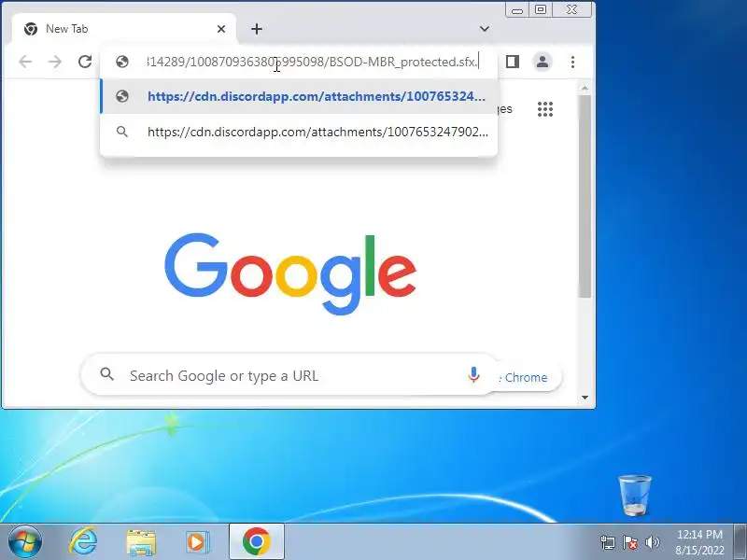
Task: Minimize the Chrome window
Action: [517, 10]
